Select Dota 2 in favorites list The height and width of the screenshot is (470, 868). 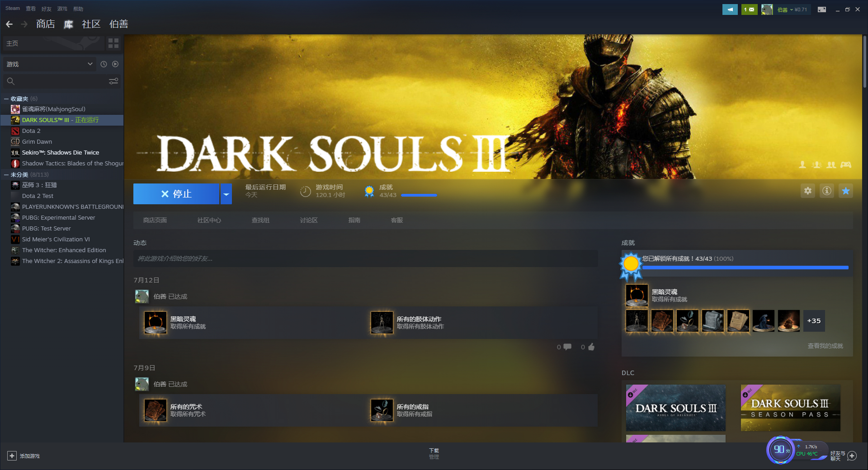62,131
